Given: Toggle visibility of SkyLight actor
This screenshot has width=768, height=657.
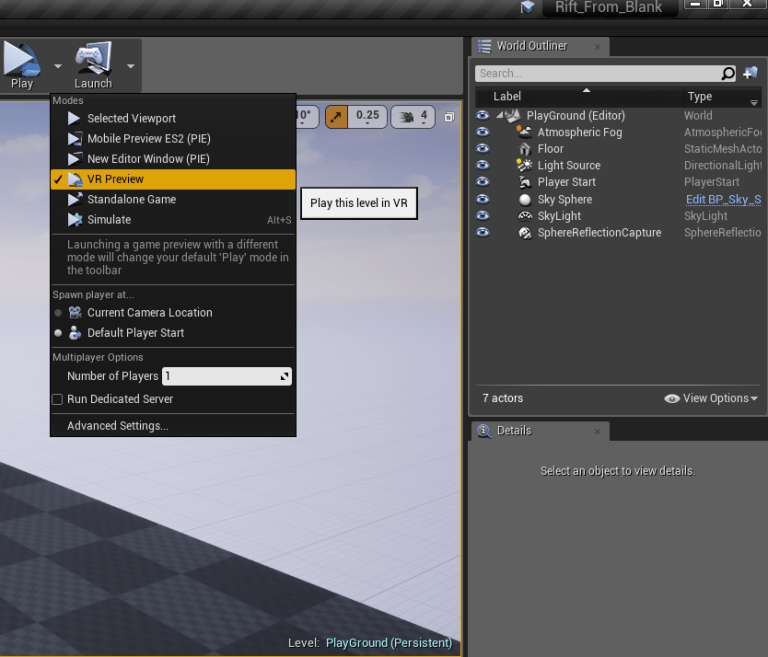Looking at the screenshot, I should pyautogui.click(x=482, y=216).
